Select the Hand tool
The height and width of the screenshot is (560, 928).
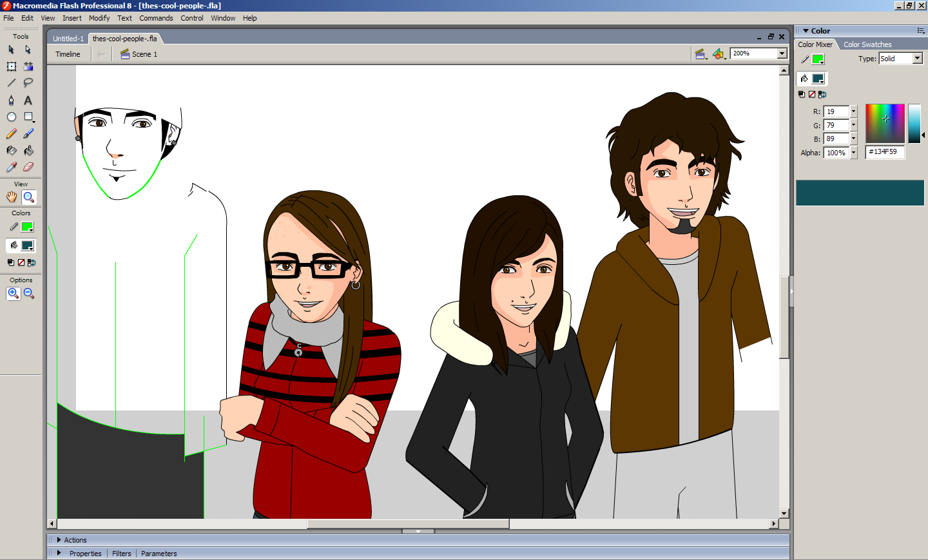click(11, 197)
